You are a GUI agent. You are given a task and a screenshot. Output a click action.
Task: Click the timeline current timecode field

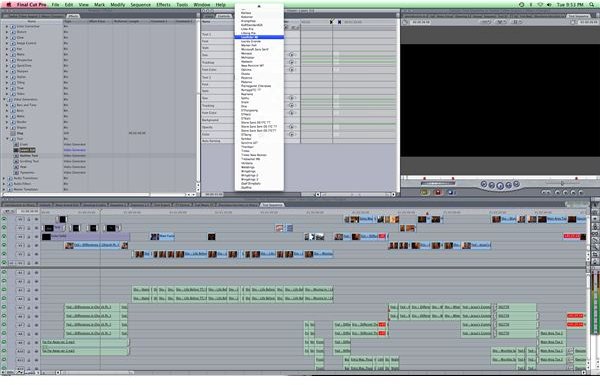point(29,211)
